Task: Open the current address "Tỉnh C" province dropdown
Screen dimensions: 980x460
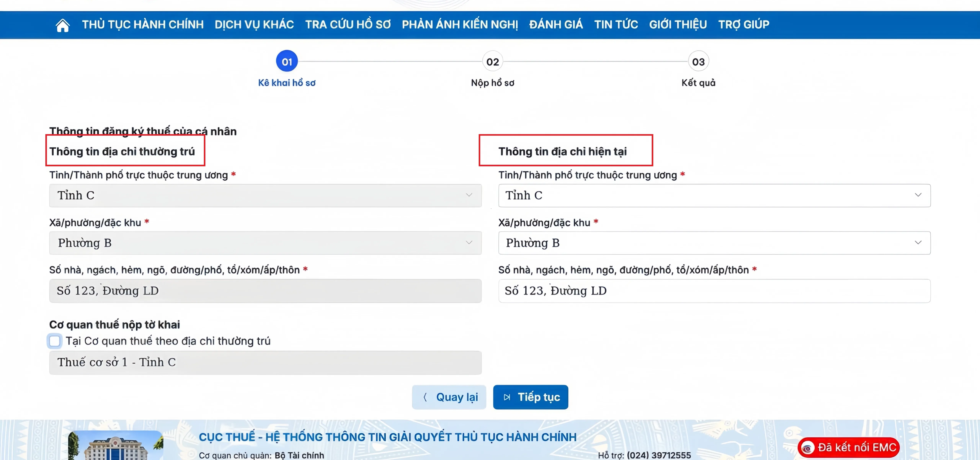Action: 918,195
